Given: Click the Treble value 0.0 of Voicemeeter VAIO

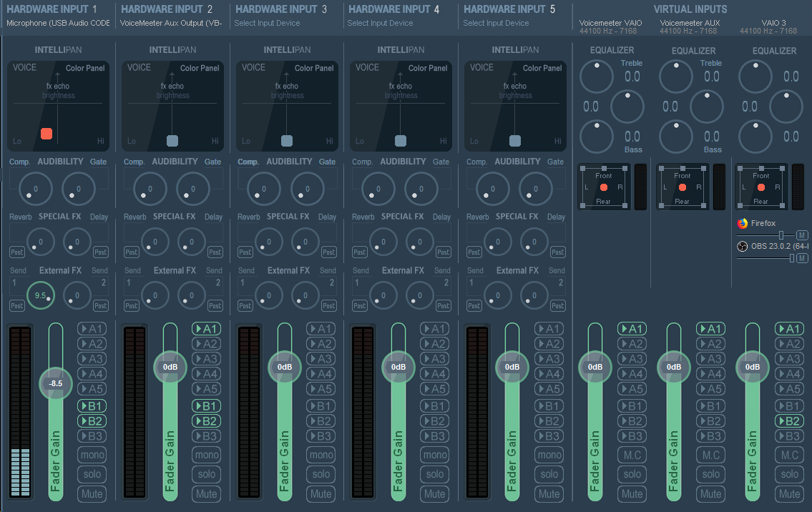Looking at the screenshot, I should coord(632,77).
